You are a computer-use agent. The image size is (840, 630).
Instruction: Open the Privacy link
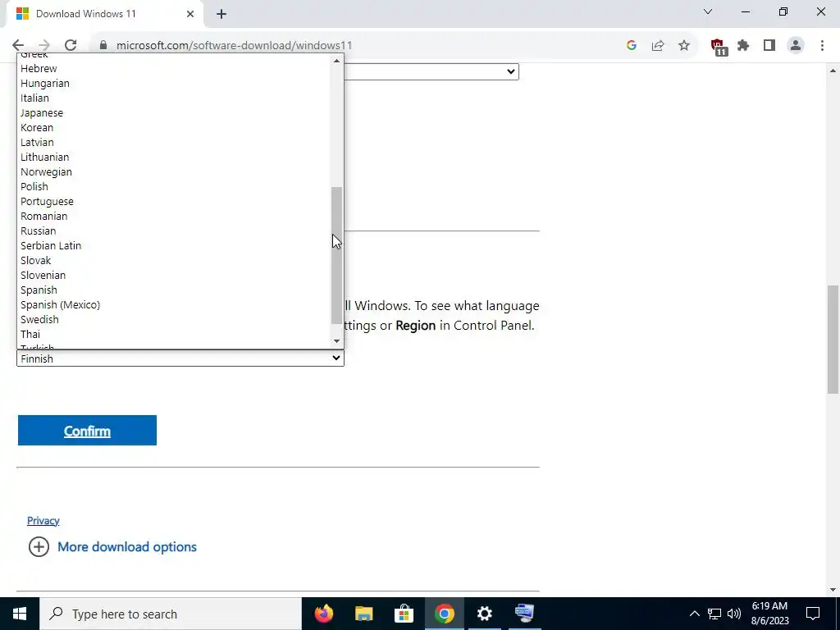pos(43,521)
